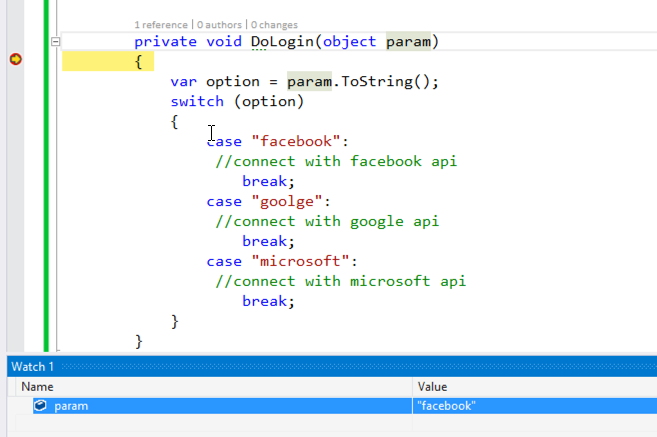This screenshot has width=657, height=437.
Task: Click the param parameter in method signature
Action: tap(408, 41)
